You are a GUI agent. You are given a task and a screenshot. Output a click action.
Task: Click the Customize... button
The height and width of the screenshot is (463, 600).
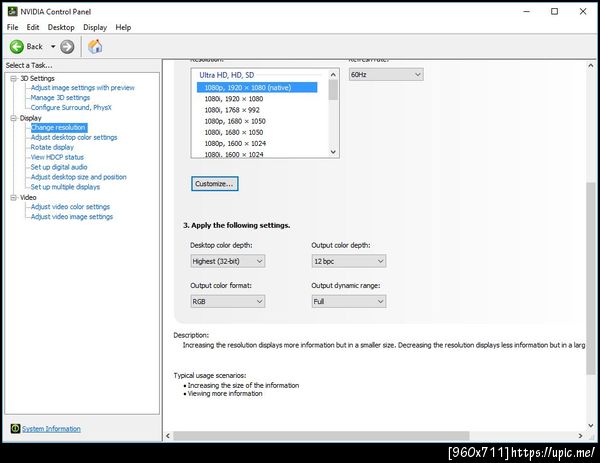pyautogui.click(x=215, y=184)
